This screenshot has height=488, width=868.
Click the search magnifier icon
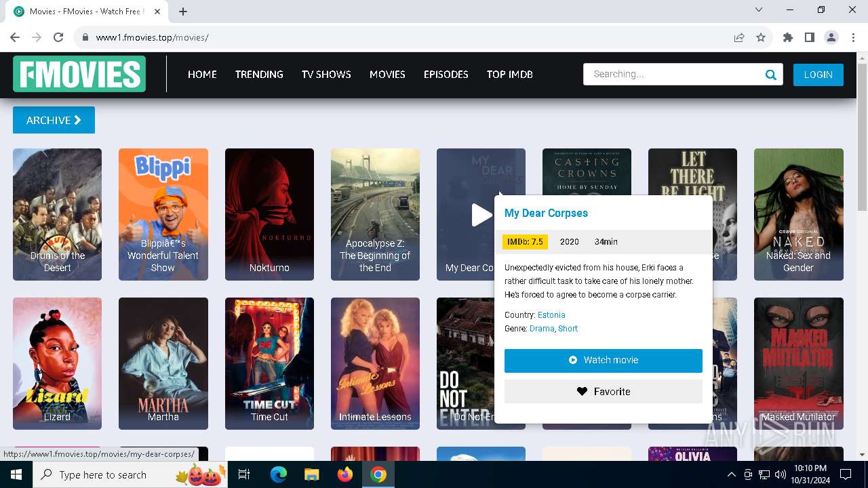click(770, 75)
